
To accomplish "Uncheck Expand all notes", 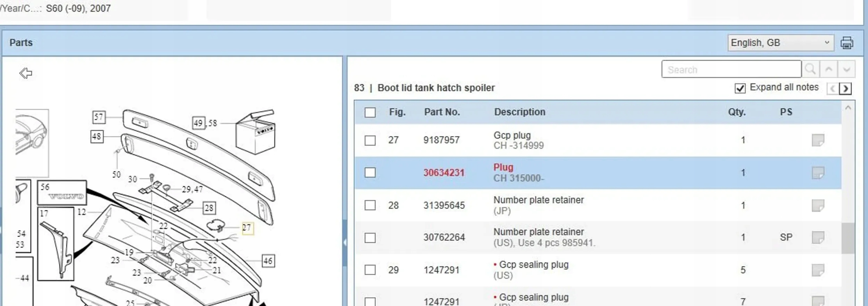I will [740, 88].
